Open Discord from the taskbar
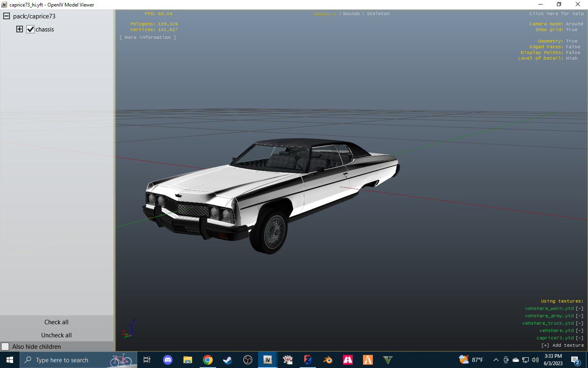 (167, 360)
